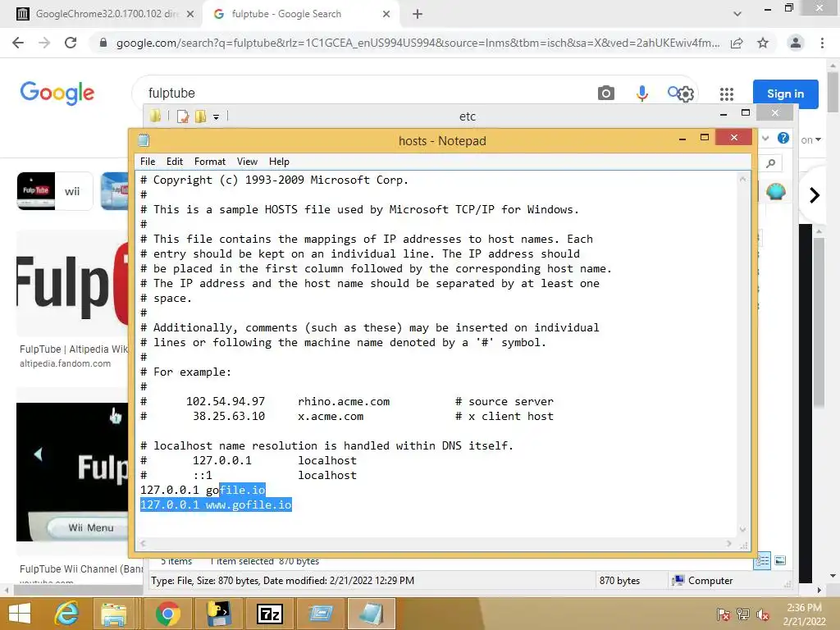Expand the Chrome tab search dropdown
Screen dimensions: 840x630
tap(737, 14)
